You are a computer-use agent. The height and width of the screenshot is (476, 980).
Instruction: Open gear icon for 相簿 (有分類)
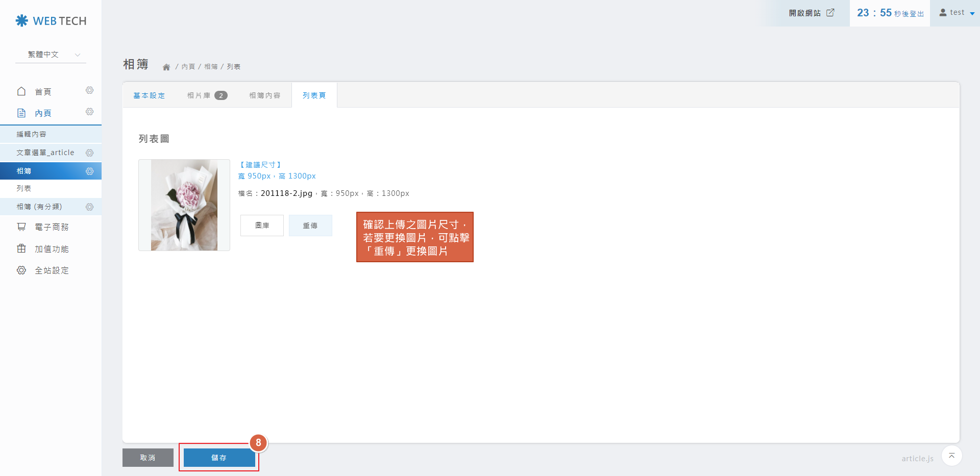(89, 207)
